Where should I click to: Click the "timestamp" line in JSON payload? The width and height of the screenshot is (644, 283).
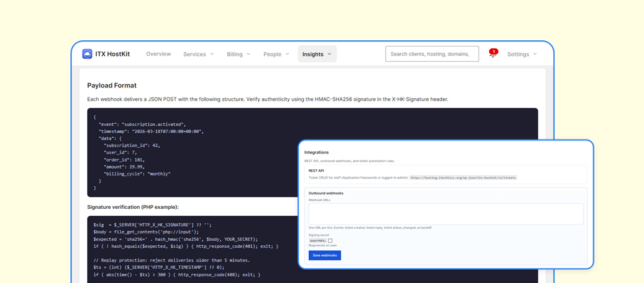(x=151, y=131)
